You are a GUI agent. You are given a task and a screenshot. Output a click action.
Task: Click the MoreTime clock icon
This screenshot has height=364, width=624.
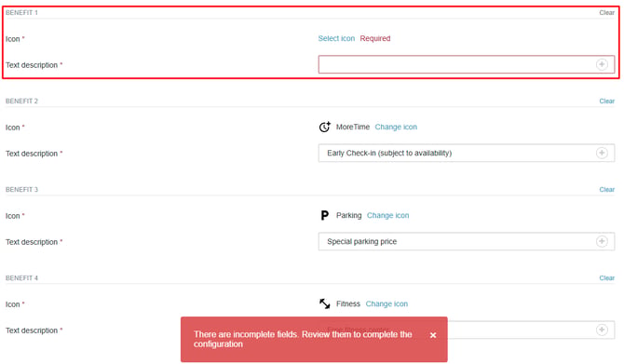pos(325,127)
